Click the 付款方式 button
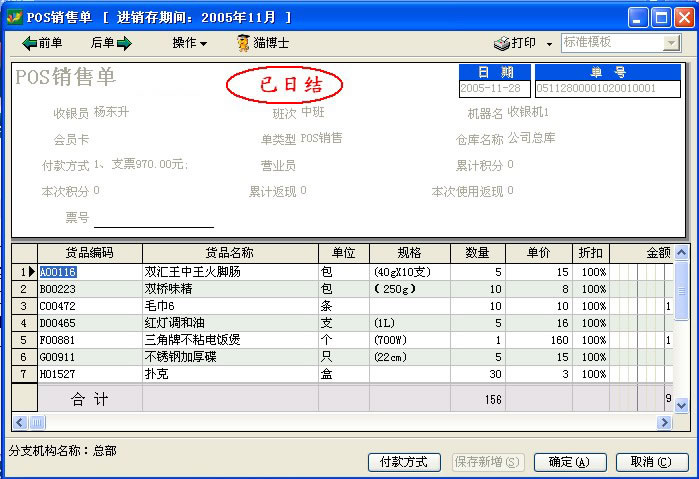Screen dimensions: 699x479 tap(404, 462)
